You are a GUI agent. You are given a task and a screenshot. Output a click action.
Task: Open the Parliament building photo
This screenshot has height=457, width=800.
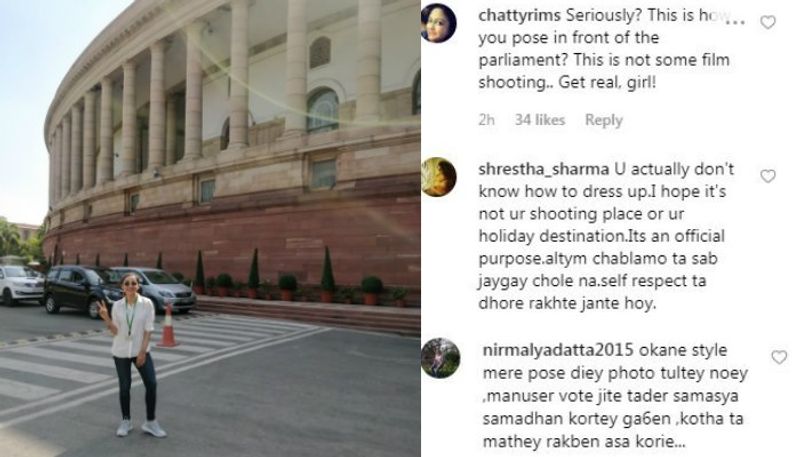click(x=210, y=228)
